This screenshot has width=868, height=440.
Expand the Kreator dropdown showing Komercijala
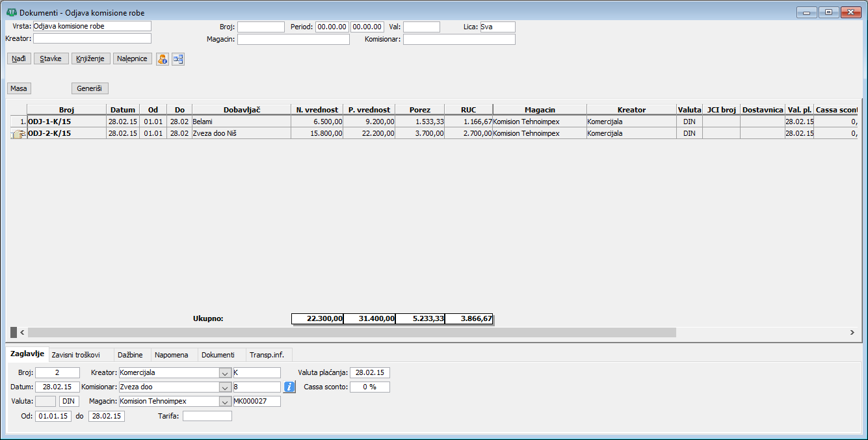[225, 373]
